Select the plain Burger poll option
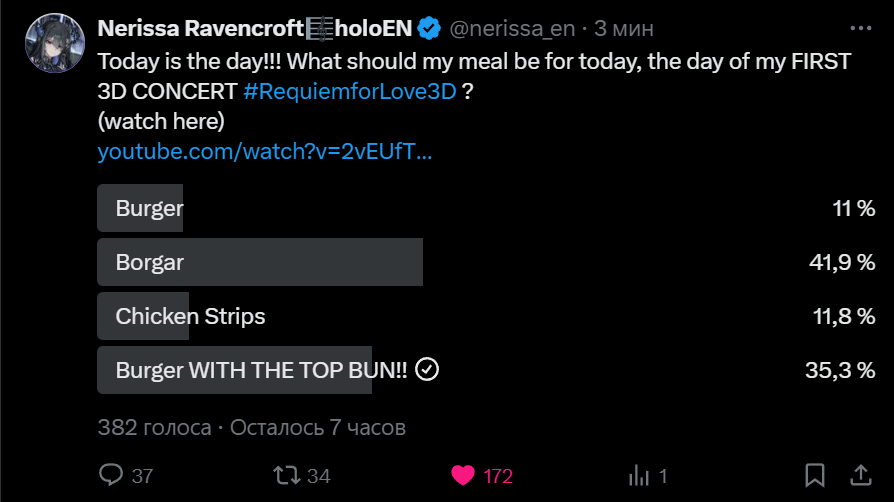The width and height of the screenshot is (894, 502). click(x=150, y=208)
